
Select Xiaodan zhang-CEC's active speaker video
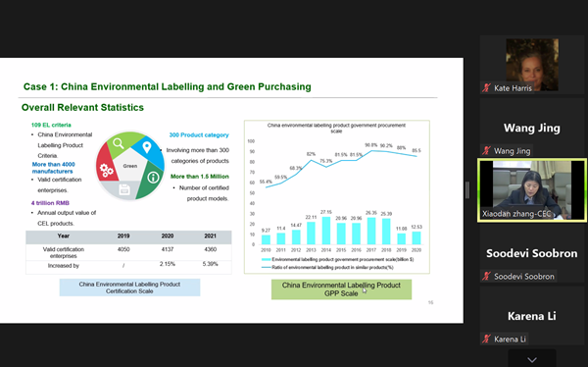pyautogui.click(x=532, y=189)
